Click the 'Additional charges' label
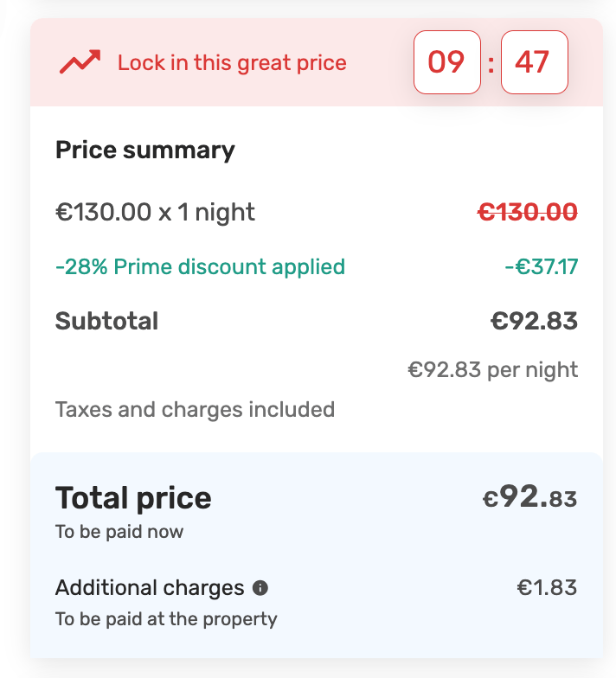The height and width of the screenshot is (678, 616). coord(150,588)
